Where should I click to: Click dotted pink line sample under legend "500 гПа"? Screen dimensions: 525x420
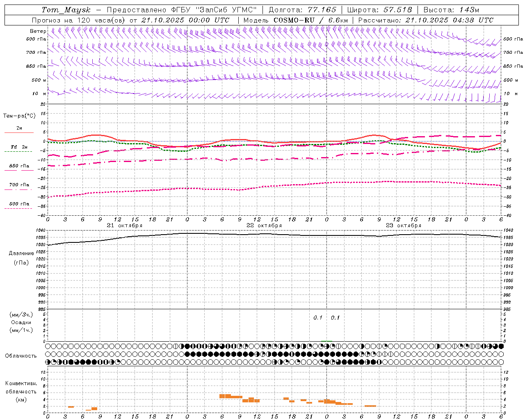pyautogui.click(x=18, y=208)
